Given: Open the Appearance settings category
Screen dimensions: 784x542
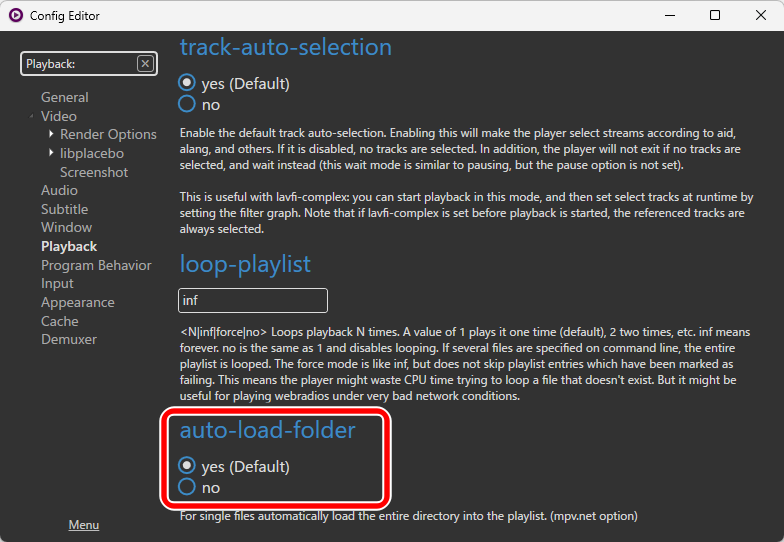Looking at the screenshot, I should coord(78,302).
